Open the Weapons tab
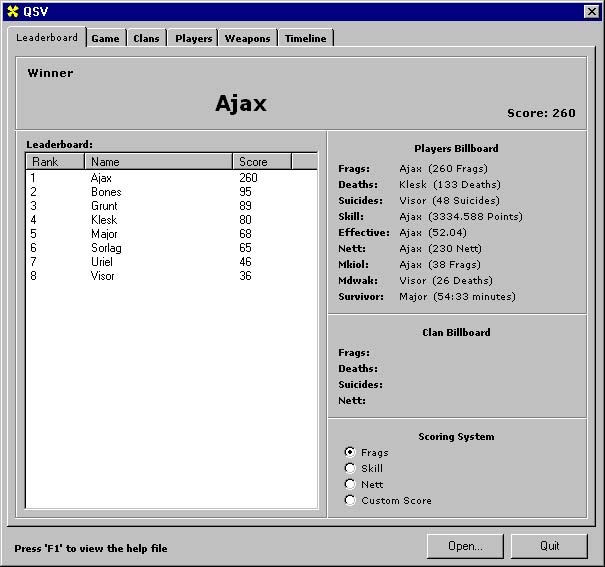Image resolution: width=605 pixels, height=567 pixels. 247,38
